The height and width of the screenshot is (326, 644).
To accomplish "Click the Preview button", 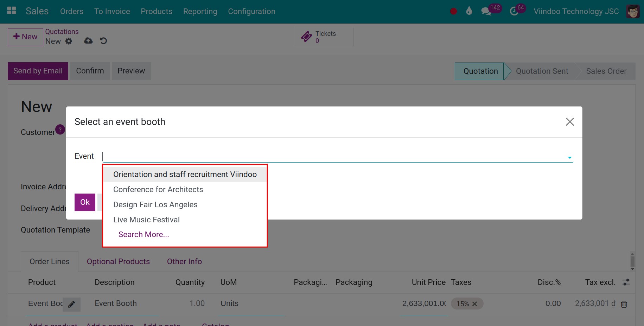I will coord(131,71).
